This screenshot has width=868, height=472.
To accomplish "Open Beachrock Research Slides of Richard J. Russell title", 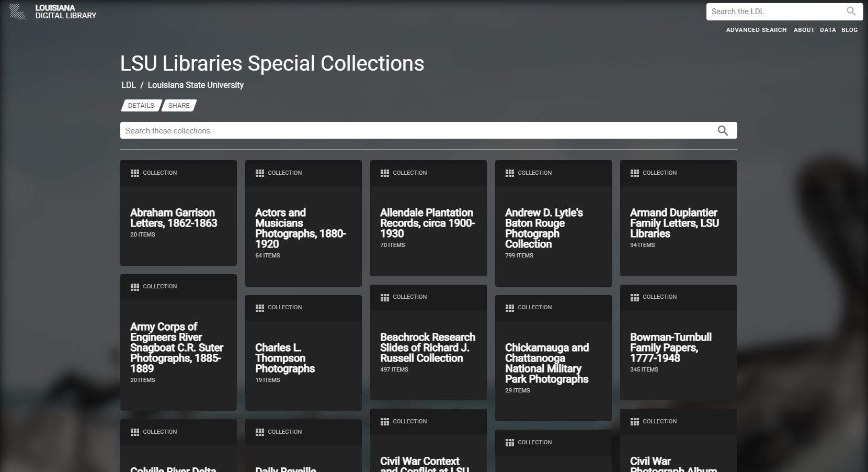I will [x=428, y=347].
